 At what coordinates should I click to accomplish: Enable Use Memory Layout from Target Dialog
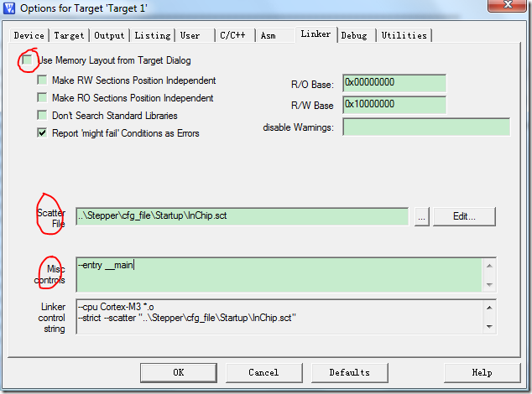(27, 60)
